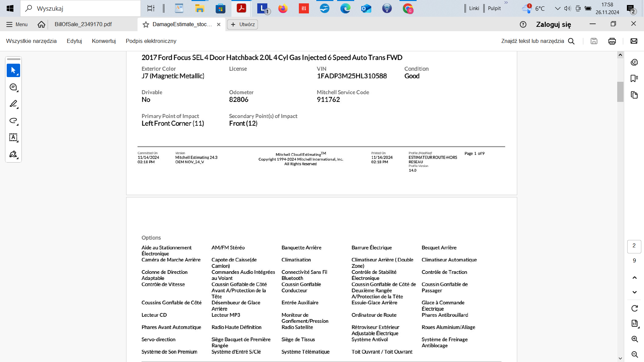Click the save file icon

594,41
